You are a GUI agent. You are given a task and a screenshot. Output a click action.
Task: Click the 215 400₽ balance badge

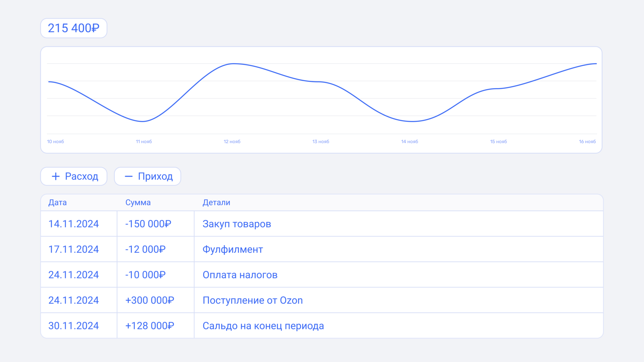pos(74,28)
